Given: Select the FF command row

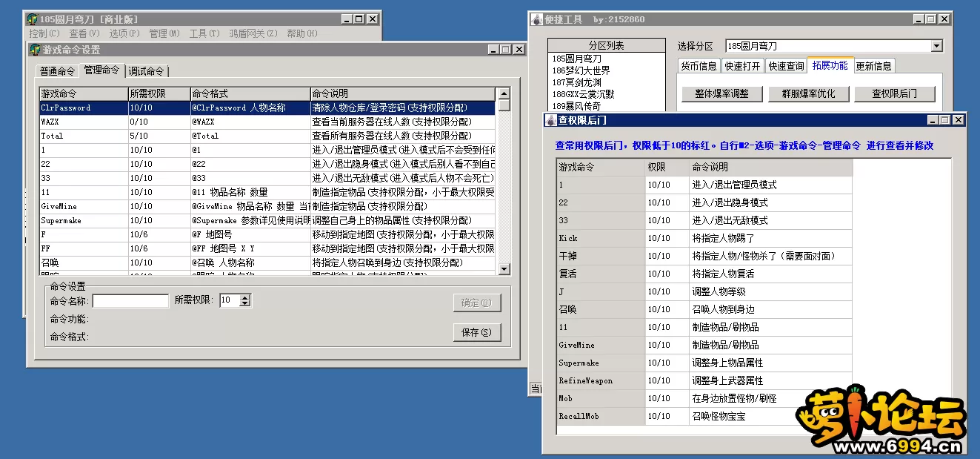Looking at the screenshot, I should [267, 248].
